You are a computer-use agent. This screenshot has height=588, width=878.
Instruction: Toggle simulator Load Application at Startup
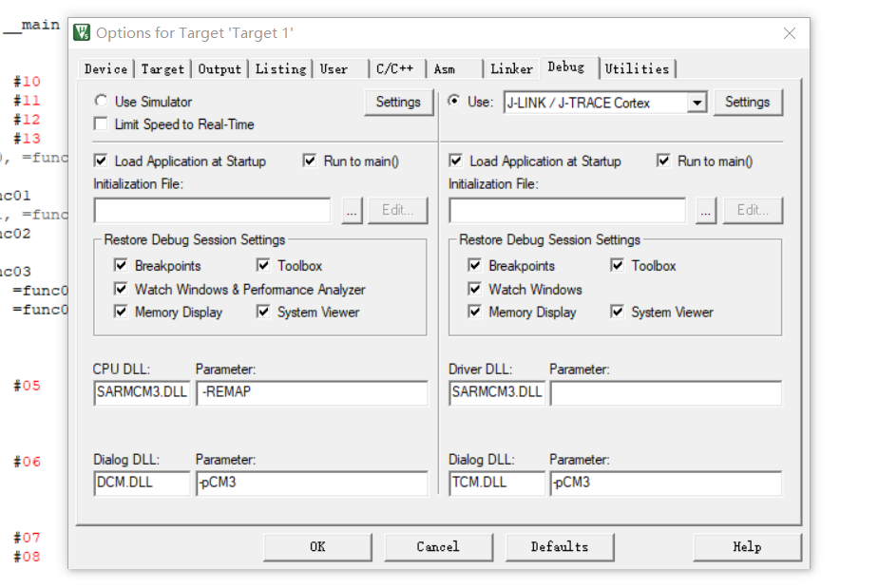tap(101, 161)
